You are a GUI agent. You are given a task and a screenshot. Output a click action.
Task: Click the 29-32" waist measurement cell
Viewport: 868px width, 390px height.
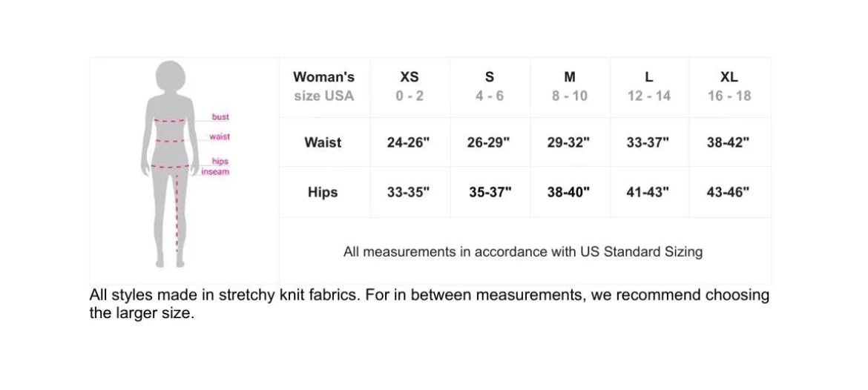[x=568, y=143]
